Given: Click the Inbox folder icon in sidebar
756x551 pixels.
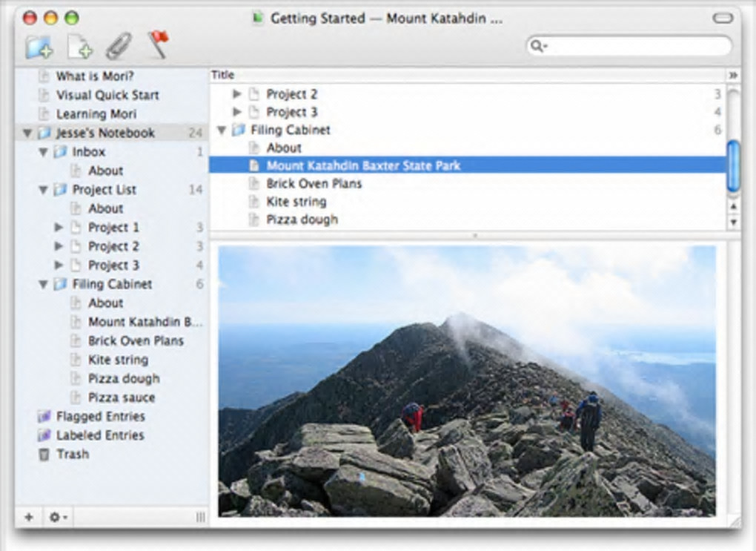Looking at the screenshot, I should click(60, 151).
